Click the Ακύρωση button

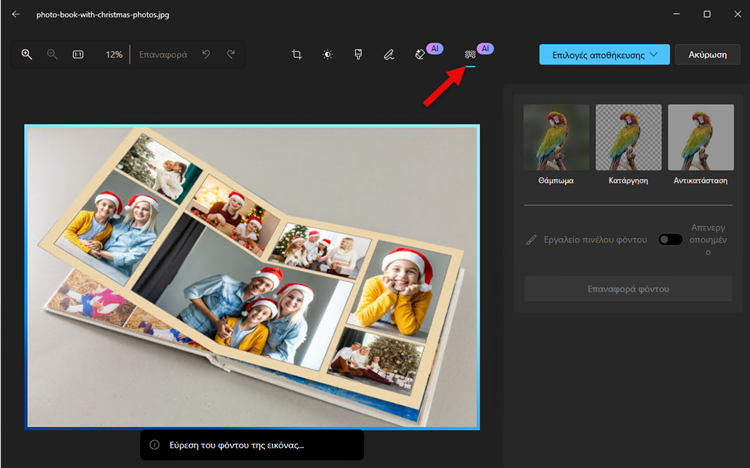(x=708, y=54)
